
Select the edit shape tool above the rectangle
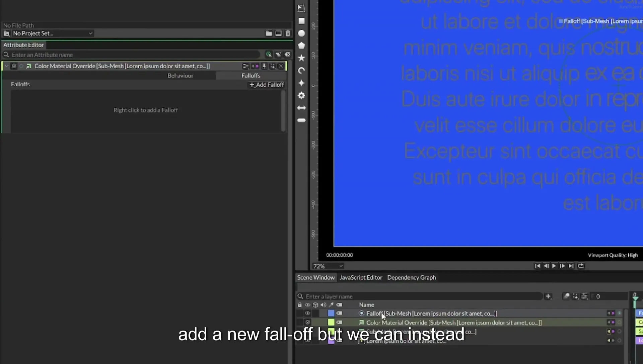point(301,8)
